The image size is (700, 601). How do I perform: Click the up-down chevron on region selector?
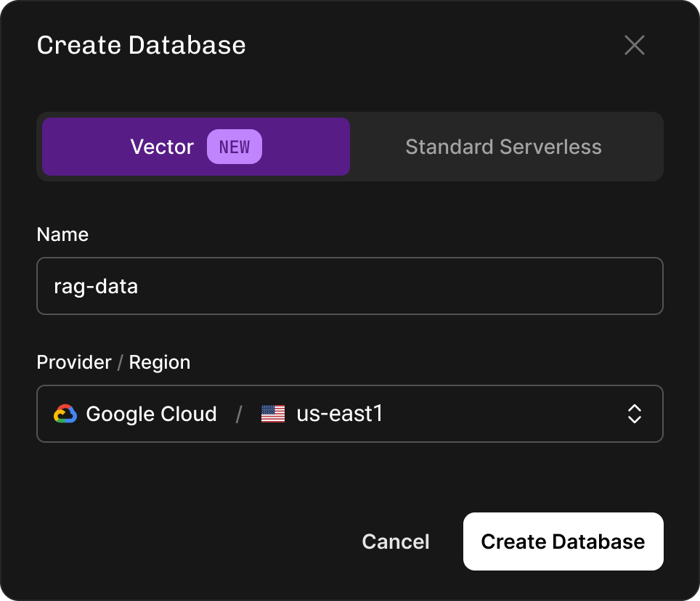click(x=634, y=414)
